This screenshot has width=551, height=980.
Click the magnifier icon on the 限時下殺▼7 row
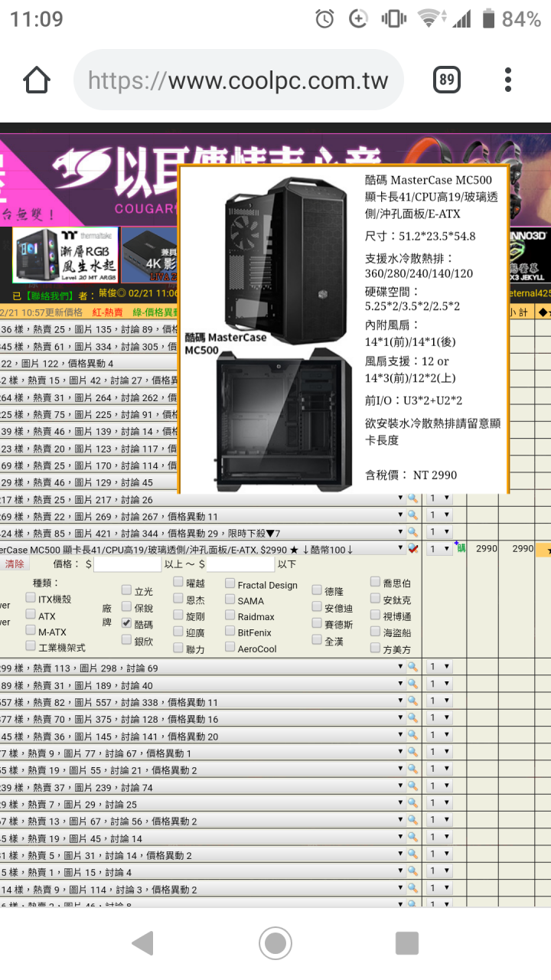pos(412,532)
